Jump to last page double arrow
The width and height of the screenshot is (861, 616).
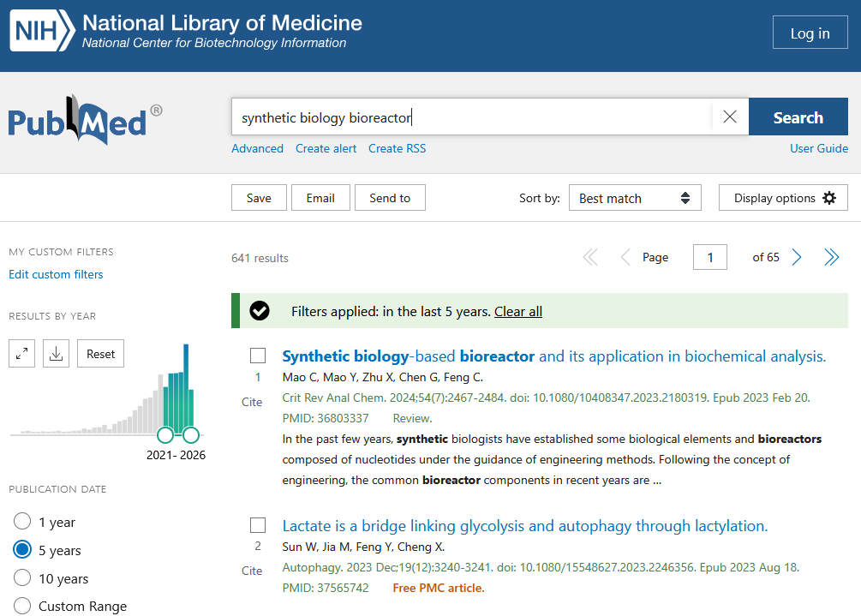(831, 257)
